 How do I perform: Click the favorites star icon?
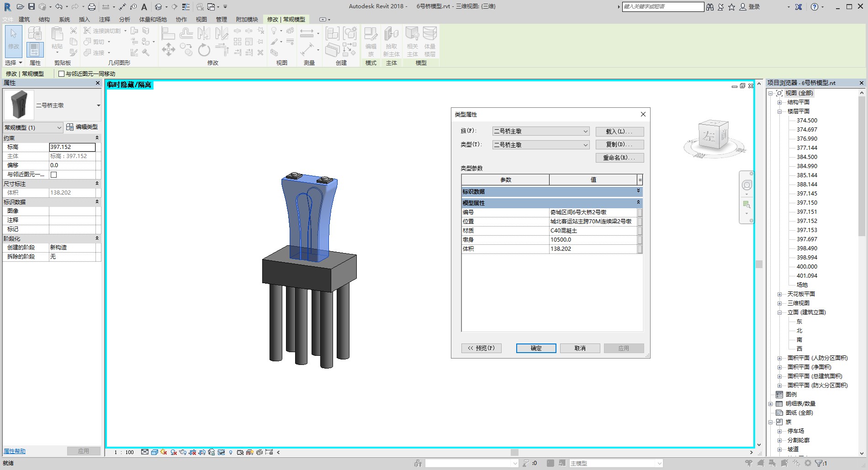(731, 7)
